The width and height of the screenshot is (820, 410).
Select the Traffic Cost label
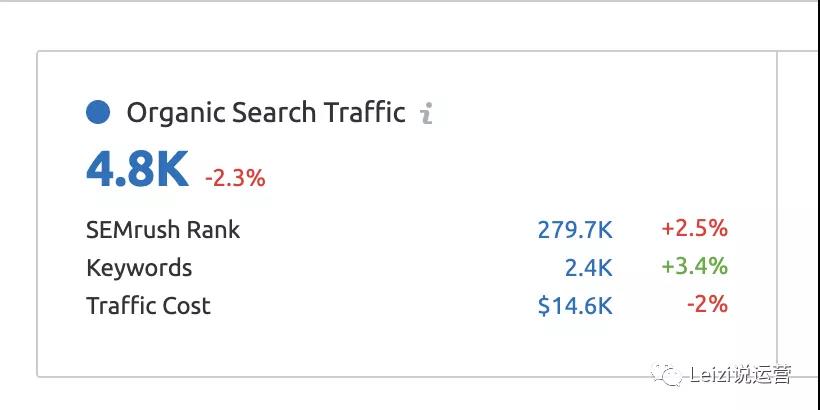pyautogui.click(x=148, y=306)
